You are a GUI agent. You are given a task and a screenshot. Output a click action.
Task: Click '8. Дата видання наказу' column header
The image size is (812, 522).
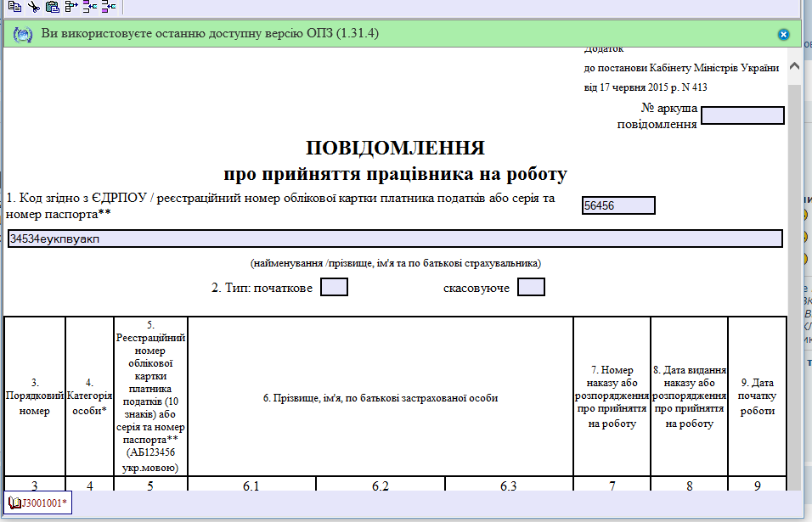click(x=690, y=396)
